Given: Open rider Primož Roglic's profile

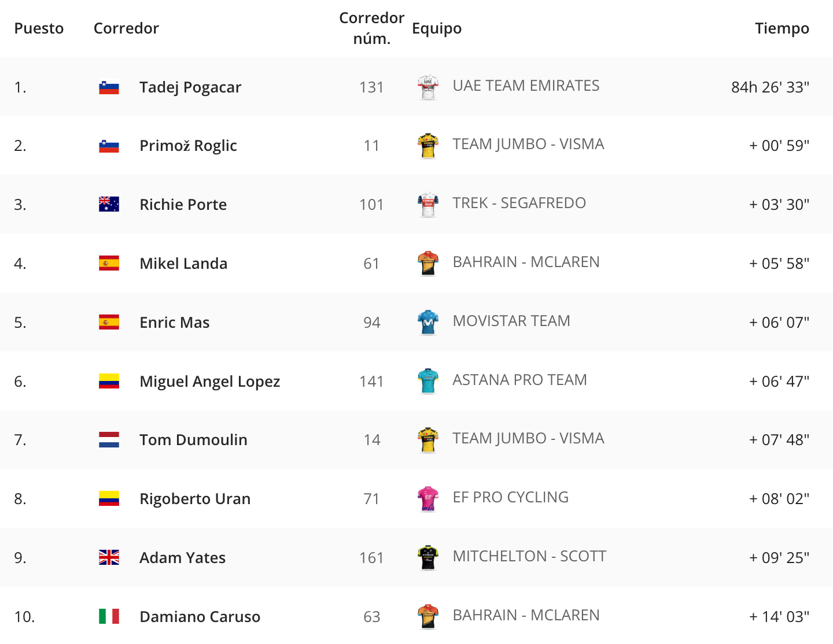Looking at the screenshot, I should tap(188, 146).
